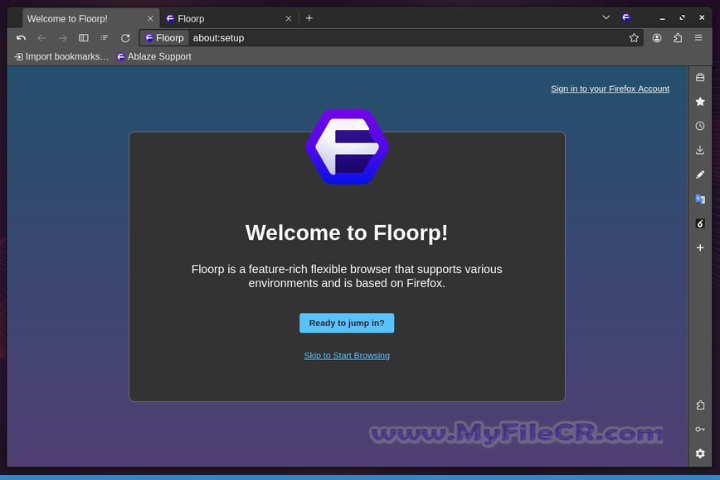Switch to the Floorp tab
This screenshot has height=480, width=720.
point(229,19)
